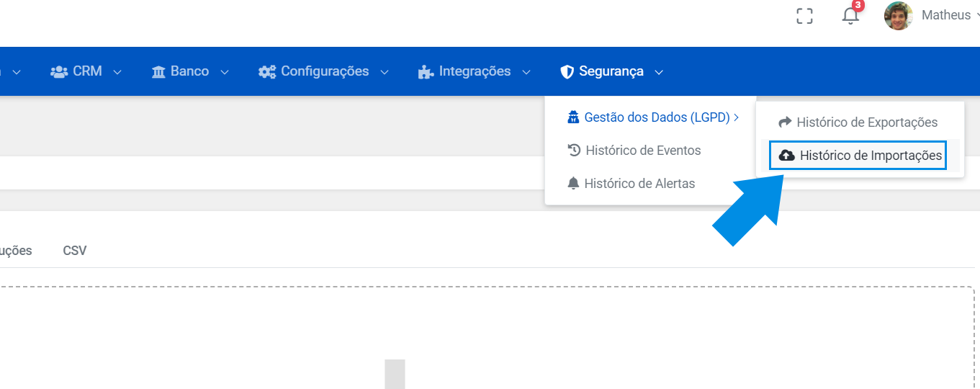The image size is (980, 389).
Task: Click the Histórico de Eventos clock icon
Action: pos(574,150)
